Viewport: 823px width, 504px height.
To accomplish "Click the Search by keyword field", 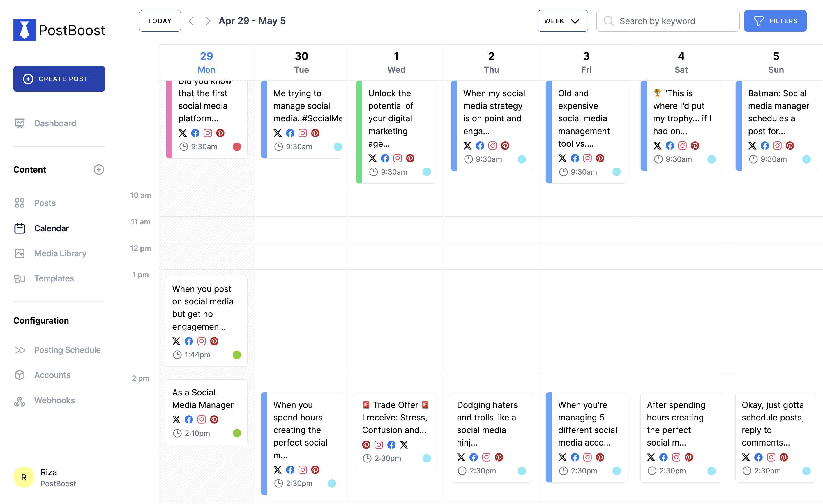I will [x=668, y=21].
